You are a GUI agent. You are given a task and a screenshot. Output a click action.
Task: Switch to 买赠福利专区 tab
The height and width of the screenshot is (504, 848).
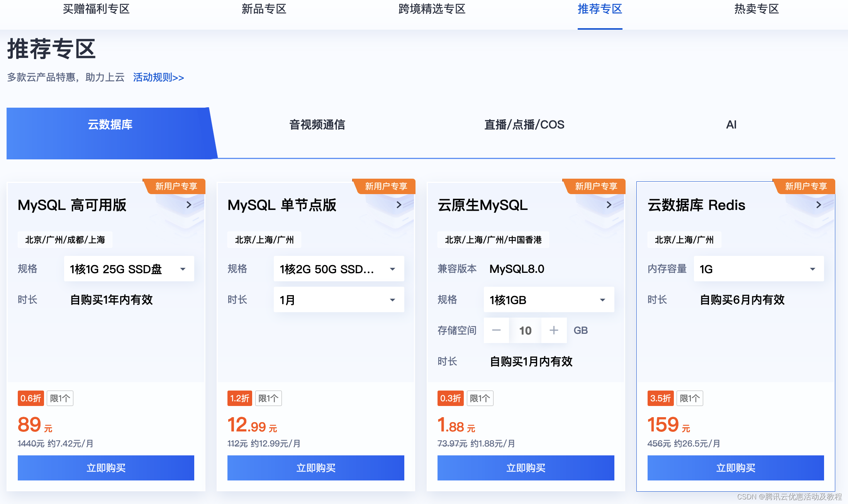pos(96,9)
